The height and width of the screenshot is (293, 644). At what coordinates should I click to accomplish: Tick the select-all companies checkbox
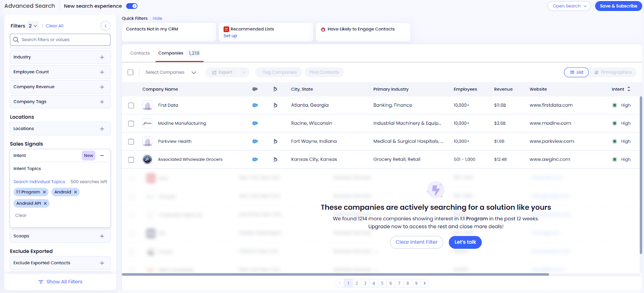[130, 72]
